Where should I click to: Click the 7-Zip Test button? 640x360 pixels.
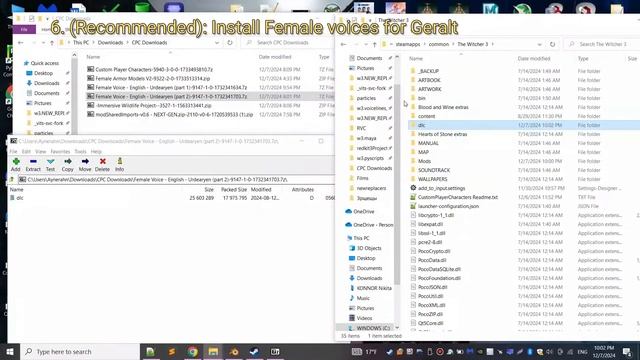click(x=50, y=164)
